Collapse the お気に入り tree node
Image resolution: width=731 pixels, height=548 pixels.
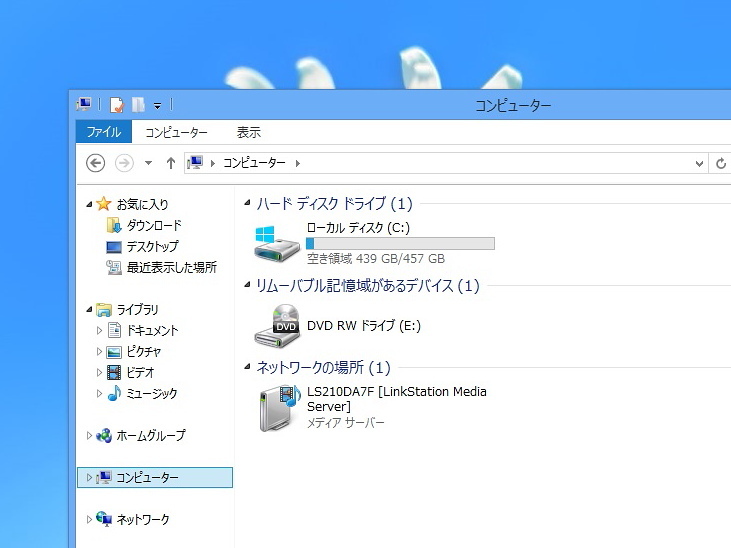click(89, 204)
